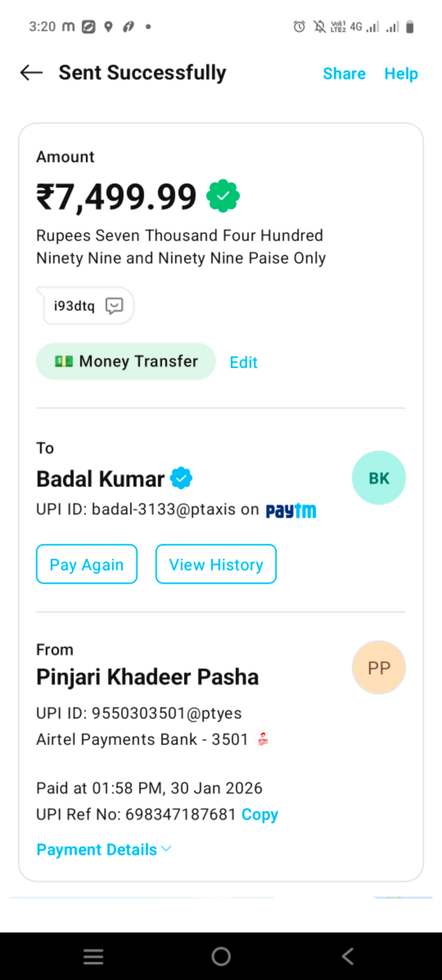
Task: Tap the Airtel Payments Bank logo
Action: coord(263,739)
